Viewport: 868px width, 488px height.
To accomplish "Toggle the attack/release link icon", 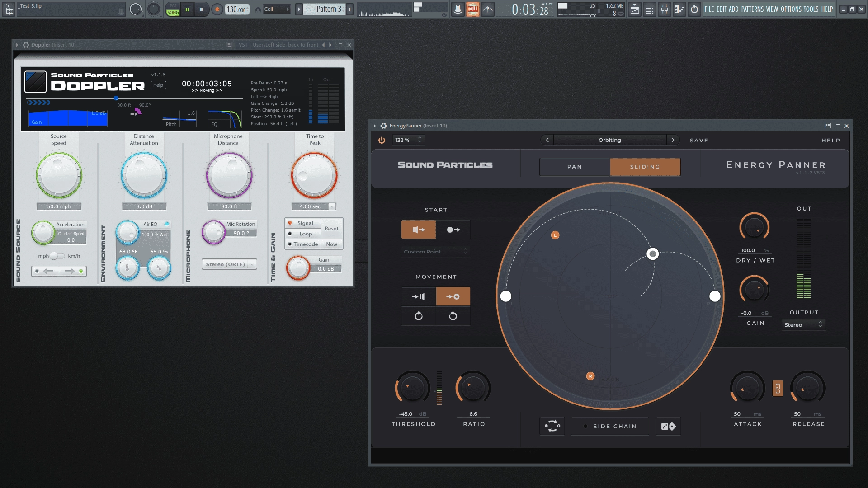I will (778, 388).
